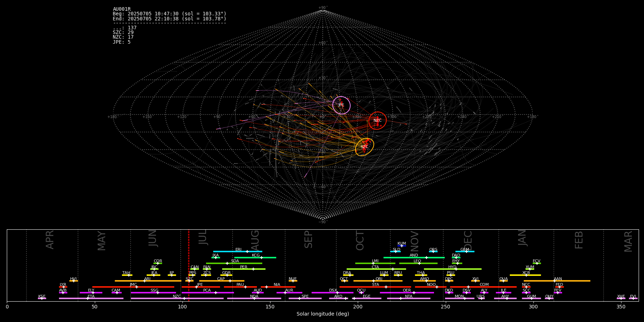Click the pink NZC shower bar in the timeline
Screen dimensions: 644x322
coord(177,298)
